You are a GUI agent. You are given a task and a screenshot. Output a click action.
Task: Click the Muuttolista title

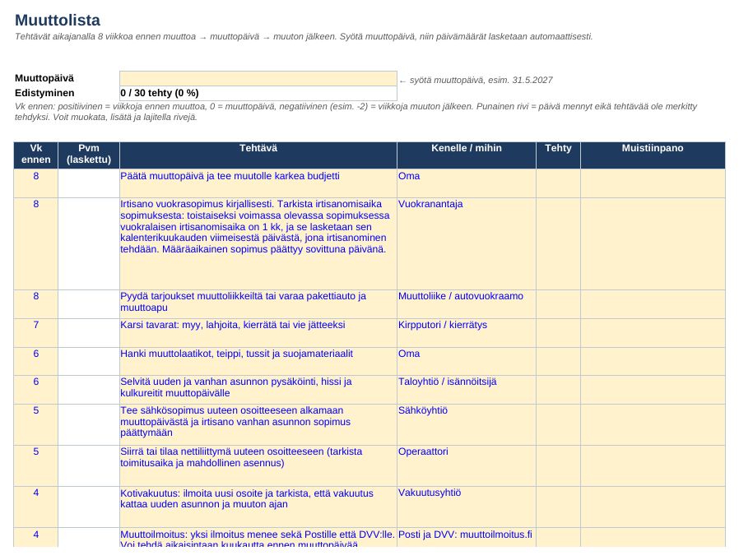58,21
